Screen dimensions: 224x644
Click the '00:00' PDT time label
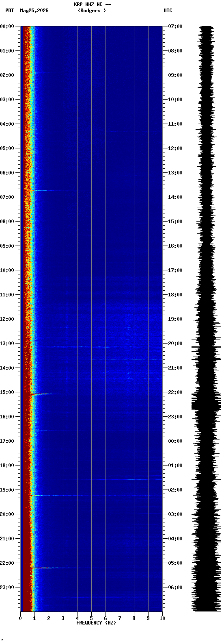point(7,26)
